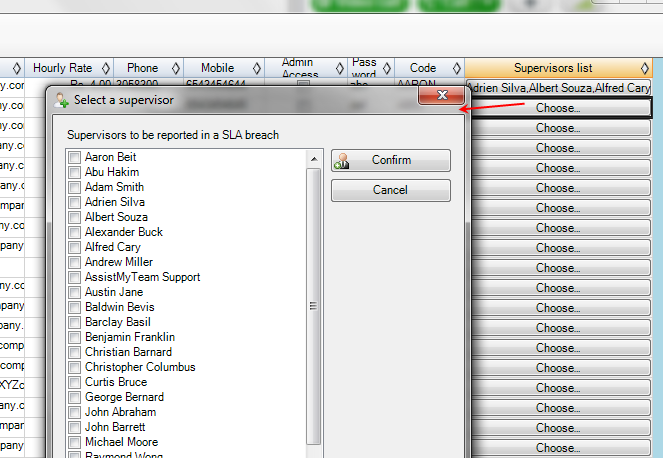Sort by the Code column header
This screenshot has height=458, width=663.
pyautogui.click(x=422, y=68)
